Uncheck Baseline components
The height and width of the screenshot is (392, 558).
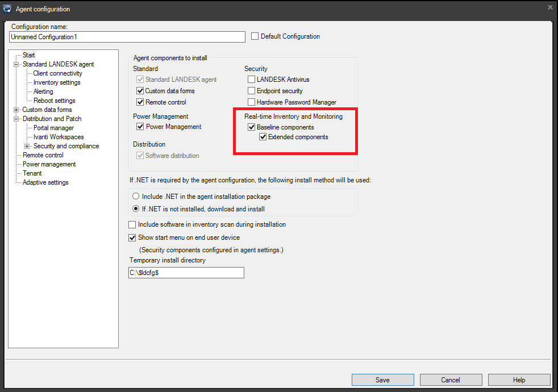[x=251, y=127]
